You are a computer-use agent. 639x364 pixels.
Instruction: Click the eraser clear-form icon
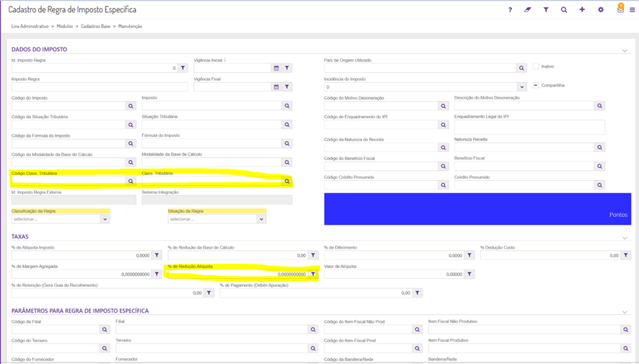click(x=527, y=10)
